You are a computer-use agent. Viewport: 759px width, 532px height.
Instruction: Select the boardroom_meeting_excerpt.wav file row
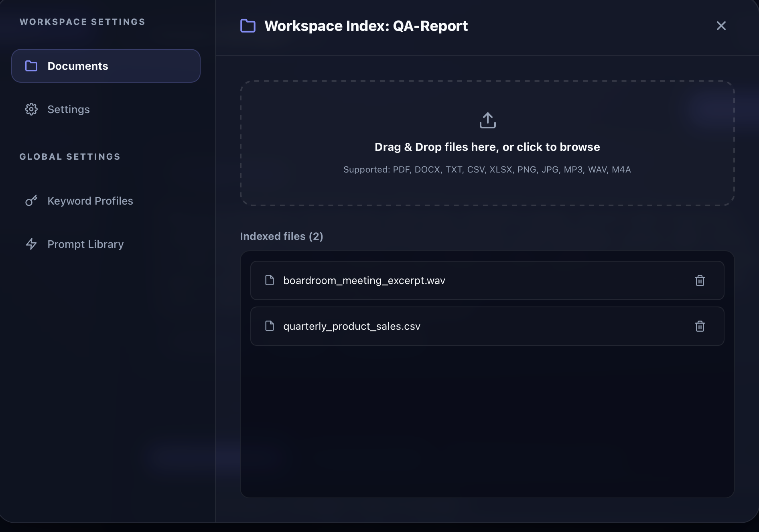tap(487, 280)
